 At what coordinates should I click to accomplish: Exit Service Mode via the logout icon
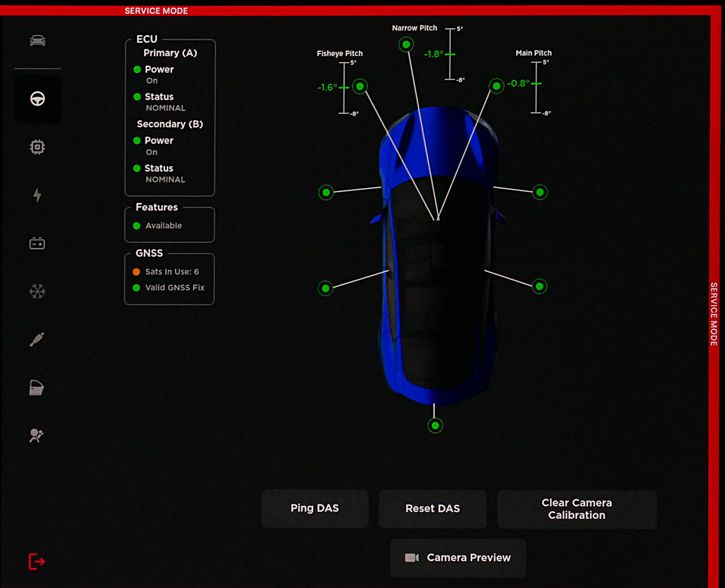[36, 561]
